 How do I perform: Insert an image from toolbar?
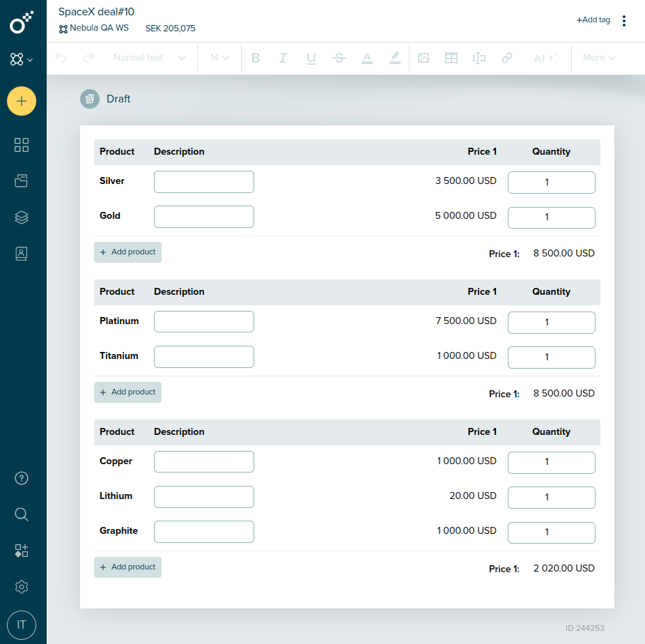[x=423, y=58]
